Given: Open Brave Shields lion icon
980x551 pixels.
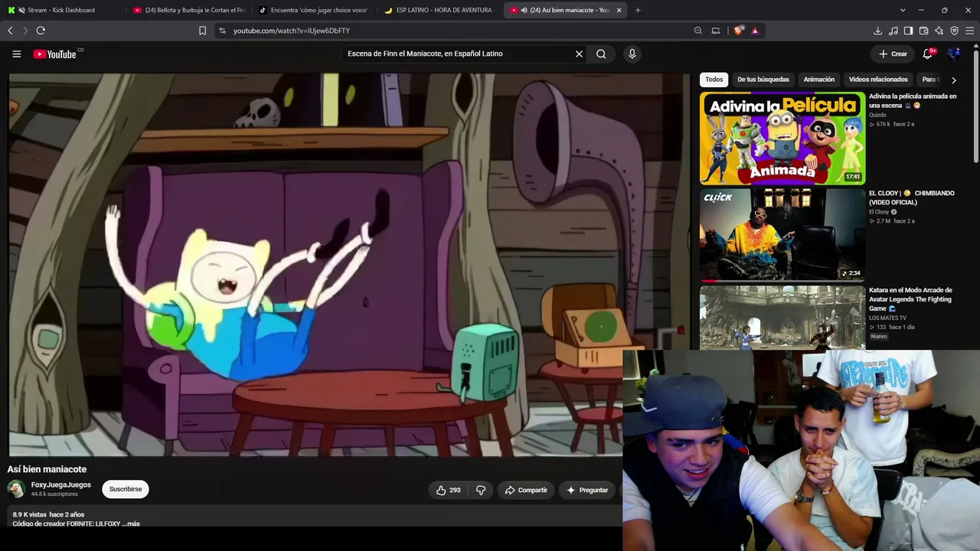Looking at the screenshot, I should [x=738, y=31].
